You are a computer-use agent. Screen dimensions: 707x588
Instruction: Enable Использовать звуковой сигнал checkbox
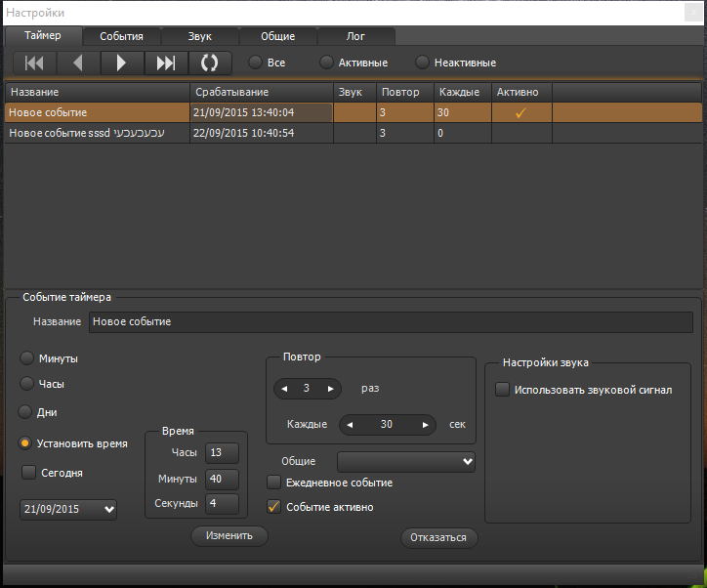click(503, 390)
